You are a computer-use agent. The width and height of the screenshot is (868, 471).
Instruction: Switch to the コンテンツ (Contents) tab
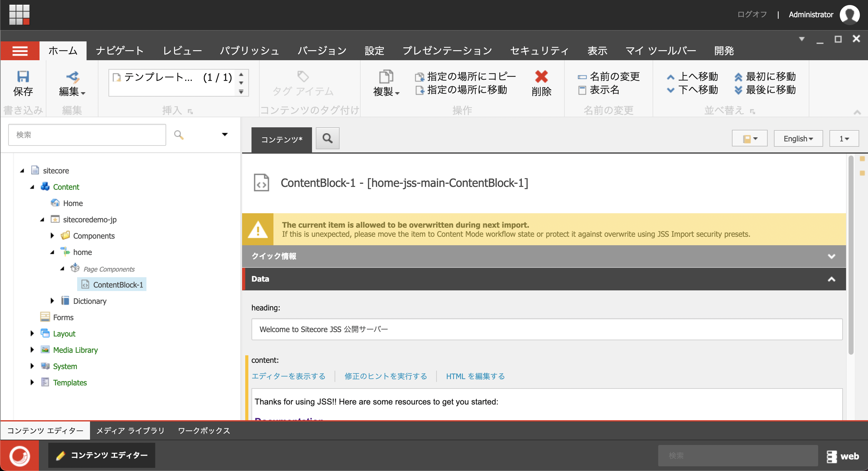(282, 138)
